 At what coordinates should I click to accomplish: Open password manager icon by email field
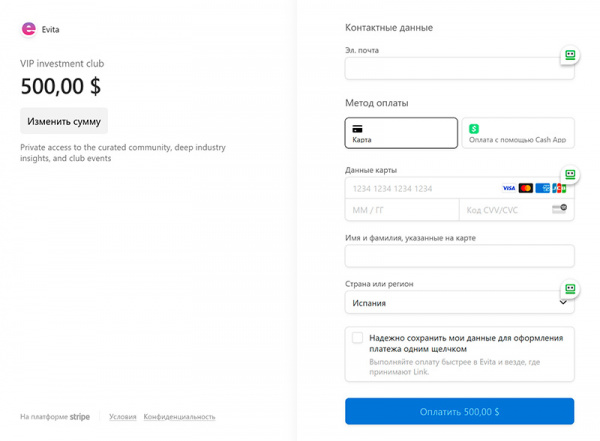click(x=570, y=56)
